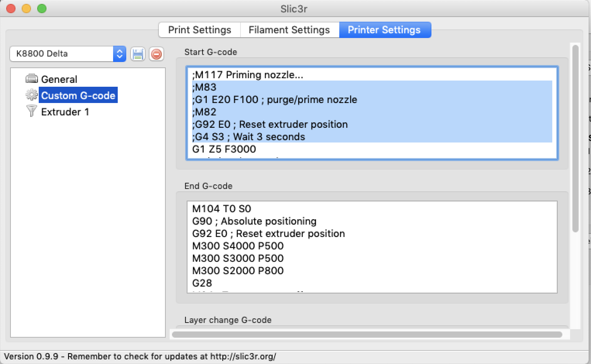Select the Printer Settings tab

click(x=384, y=30)
